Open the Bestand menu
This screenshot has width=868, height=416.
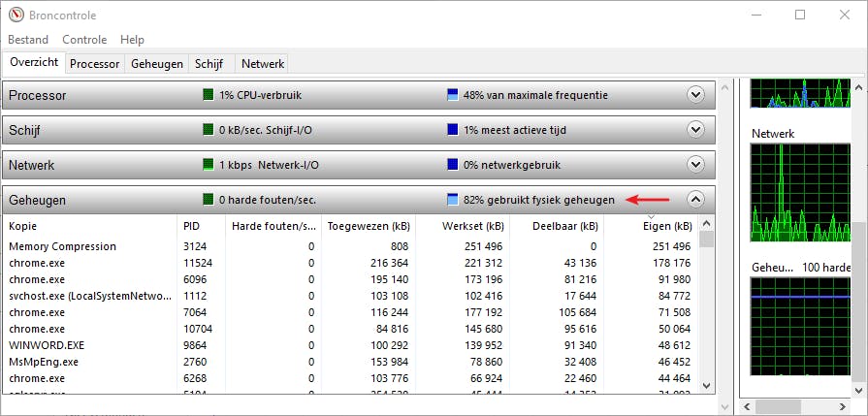coord(28,40)
